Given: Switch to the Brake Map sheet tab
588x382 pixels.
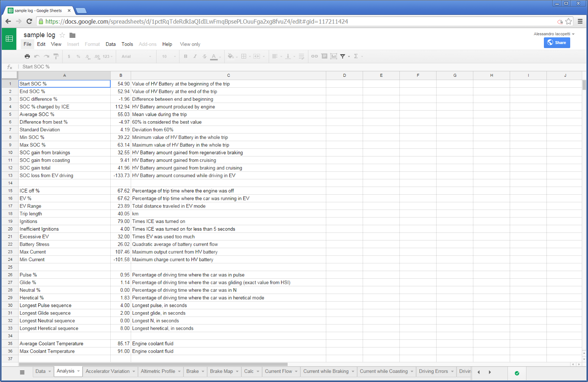Looking at the screenshot, I should coord(221,371).
